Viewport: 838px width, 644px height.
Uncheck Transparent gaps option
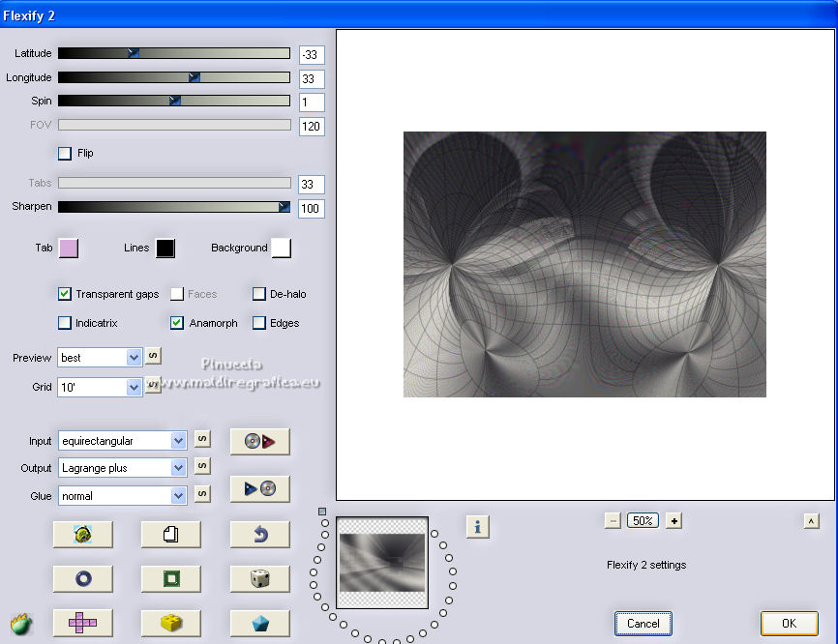tap(65, 294)
